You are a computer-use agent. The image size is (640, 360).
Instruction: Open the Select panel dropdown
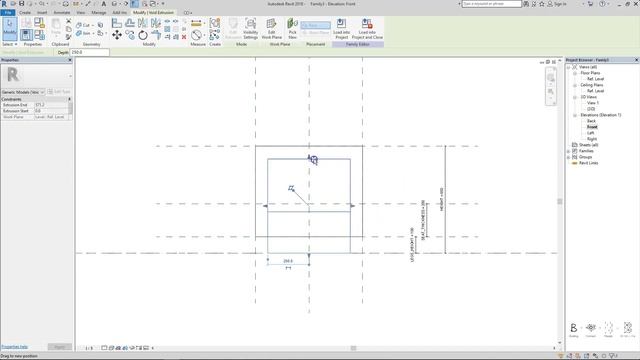coord(10,44)
